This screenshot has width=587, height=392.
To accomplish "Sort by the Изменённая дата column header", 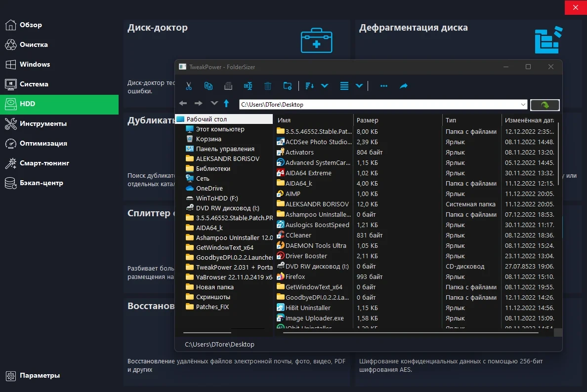I will (x=530, y=120).
